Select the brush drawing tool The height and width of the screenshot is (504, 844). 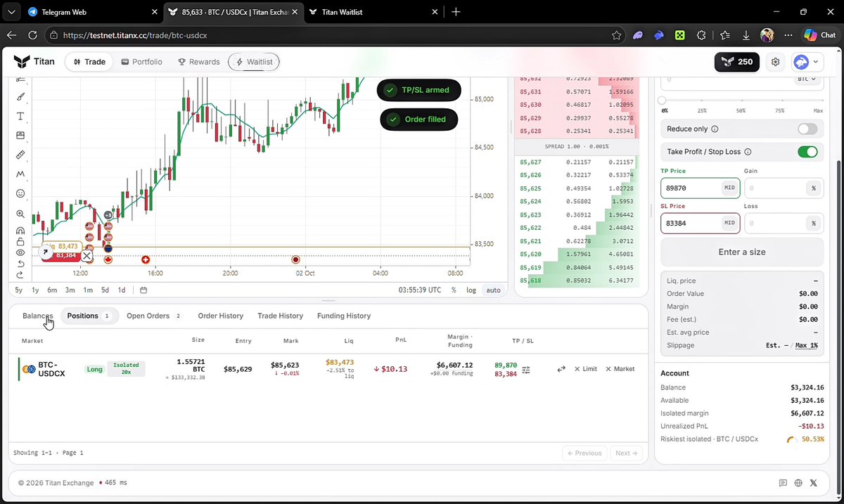pos(20,97)
